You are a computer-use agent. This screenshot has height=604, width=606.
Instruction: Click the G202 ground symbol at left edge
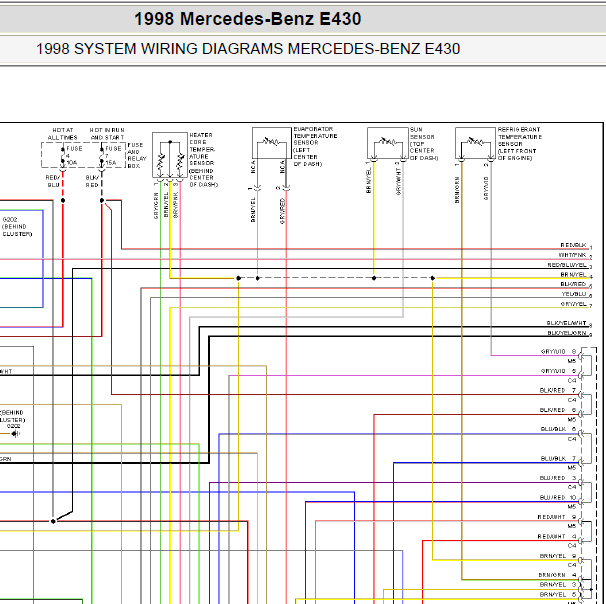tap(15, 434)
